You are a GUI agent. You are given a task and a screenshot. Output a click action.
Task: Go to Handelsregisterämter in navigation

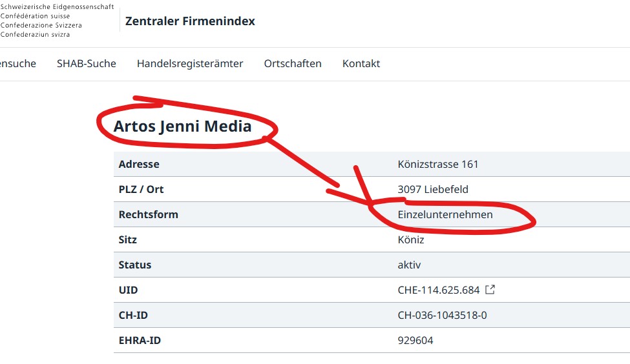tap(190, 63)
